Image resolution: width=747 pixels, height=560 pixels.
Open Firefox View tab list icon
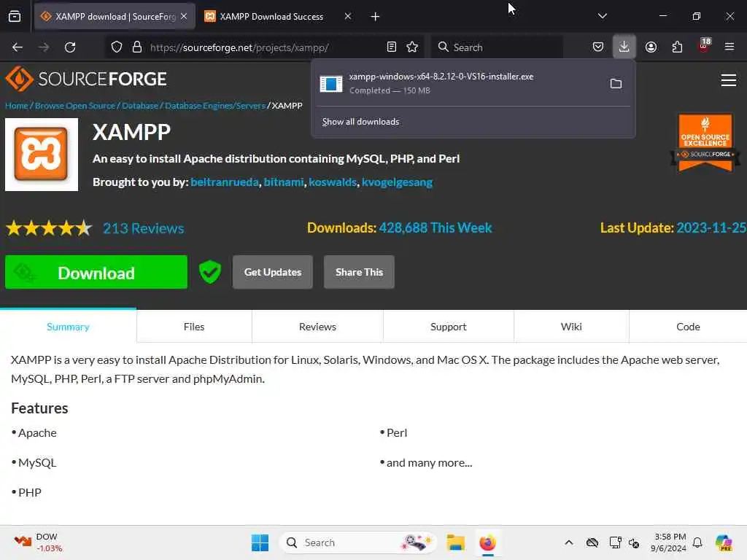[x=15, y=17]
